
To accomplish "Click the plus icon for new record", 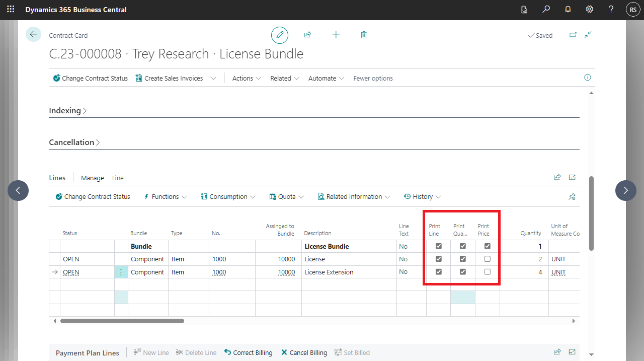I will click(336, 35).
